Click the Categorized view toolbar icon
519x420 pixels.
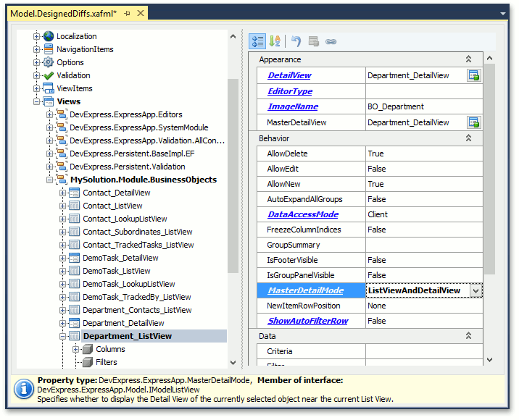point(257,42)
